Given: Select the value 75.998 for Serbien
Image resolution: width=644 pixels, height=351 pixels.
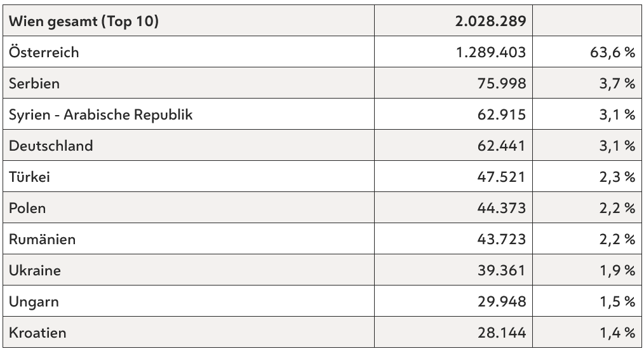Looking at the screenshot, I should point(502,83).
